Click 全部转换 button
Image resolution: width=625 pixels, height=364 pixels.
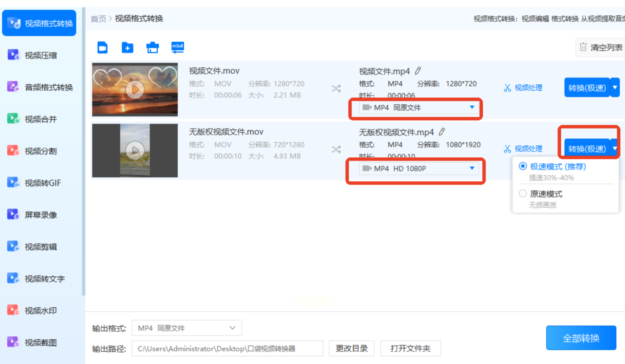581,338
